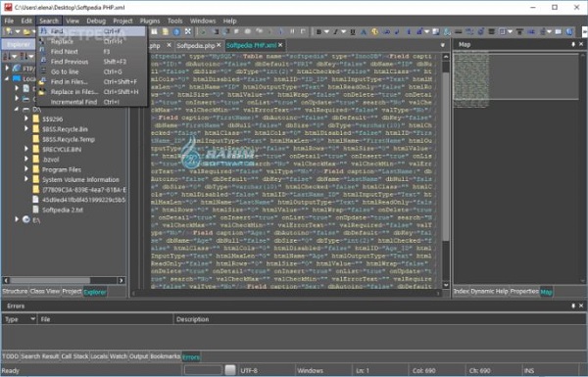Click the blue globe preview icon in toolbar
Image resolution: width=588 pixels, height=377 pixels.
pos(176,32)
